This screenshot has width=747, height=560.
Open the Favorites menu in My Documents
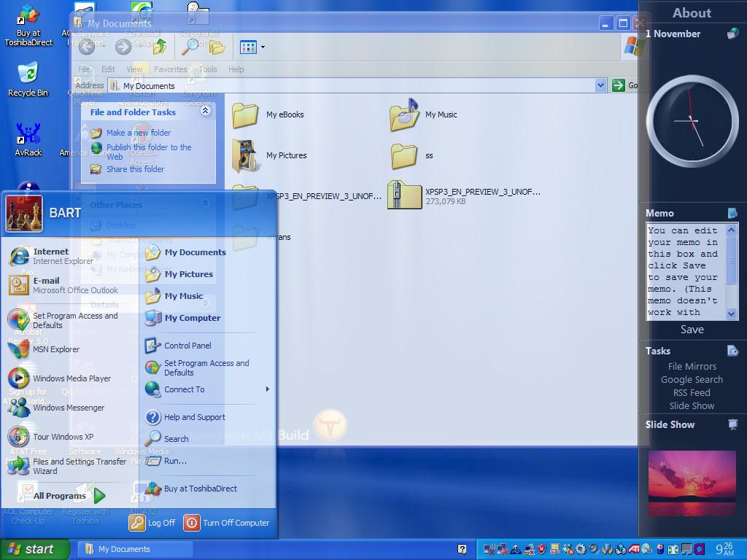point(170,69)
